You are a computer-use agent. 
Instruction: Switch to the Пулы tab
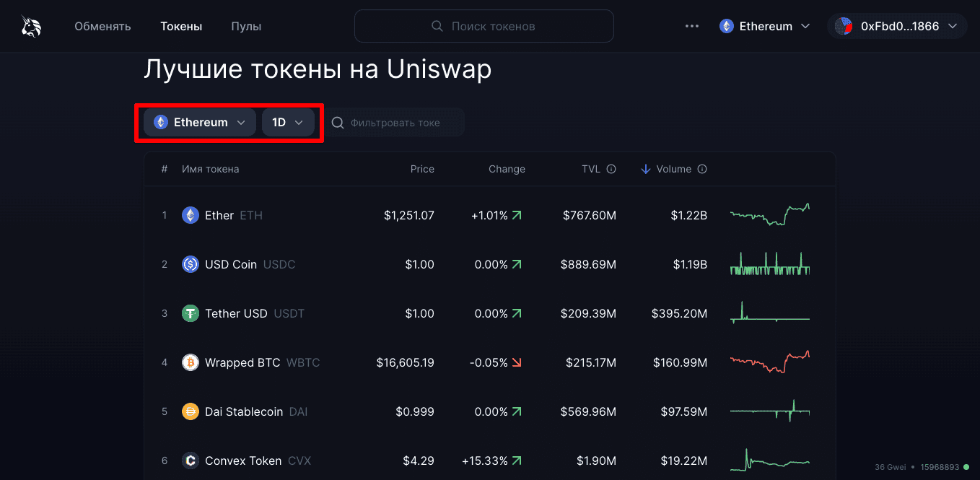(246, 27)
